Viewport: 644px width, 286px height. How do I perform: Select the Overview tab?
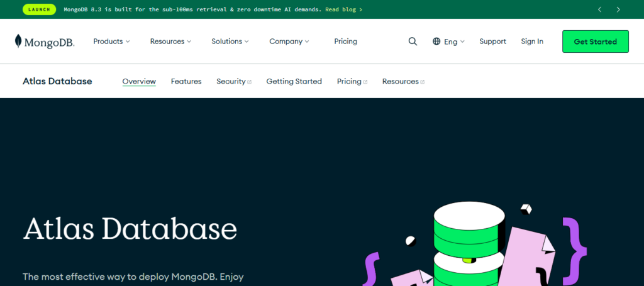[139, 81]
